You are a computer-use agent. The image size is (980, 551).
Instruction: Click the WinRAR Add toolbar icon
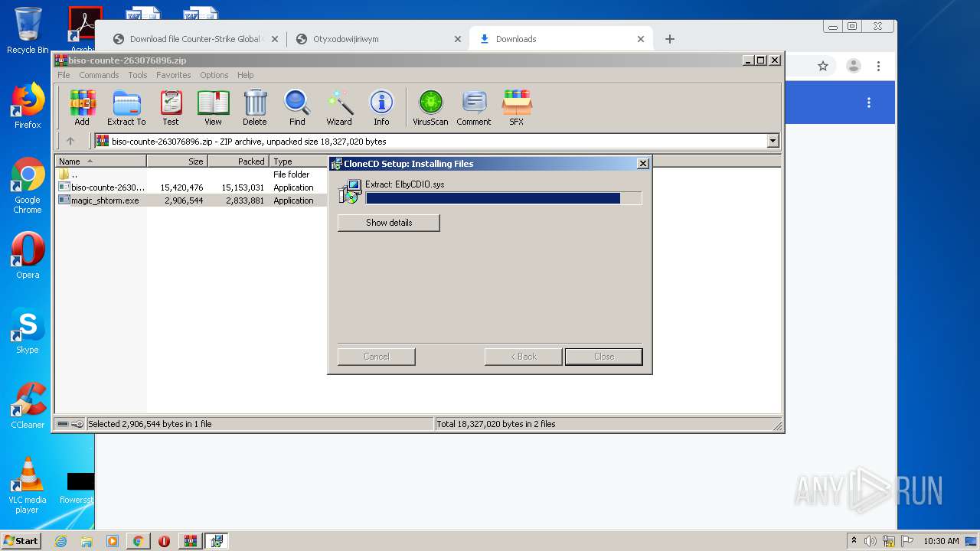pos(82,107)
